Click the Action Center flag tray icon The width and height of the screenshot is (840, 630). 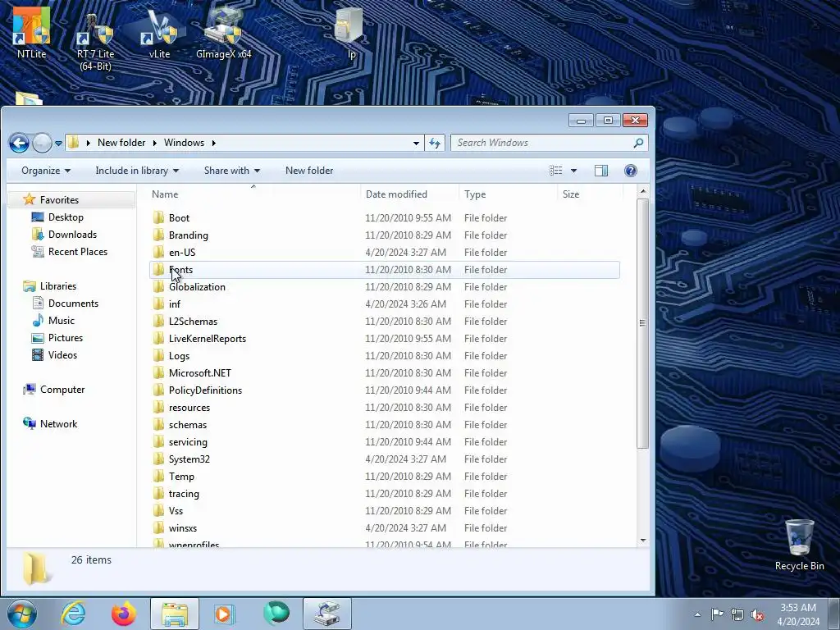pyautogui.click(x=717, y=614)
